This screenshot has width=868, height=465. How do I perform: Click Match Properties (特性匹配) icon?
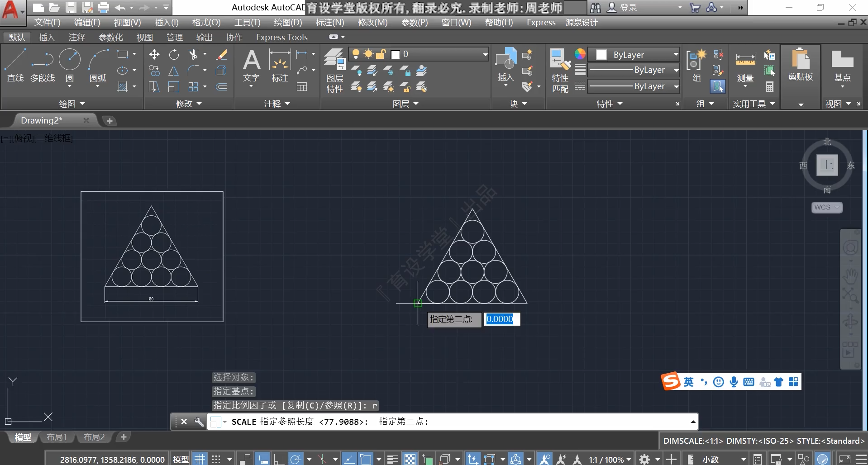tap(560, 71)
